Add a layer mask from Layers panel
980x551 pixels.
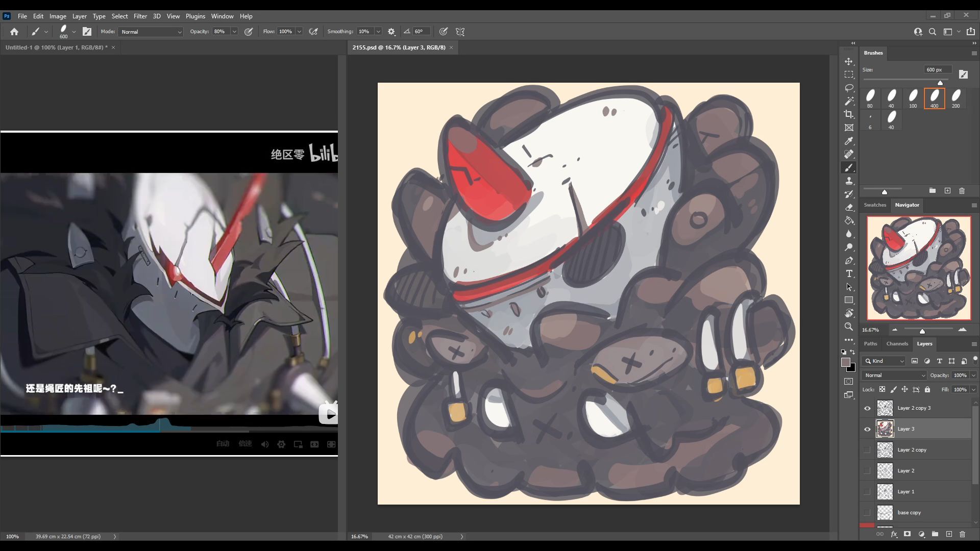(x=907, y=534)
